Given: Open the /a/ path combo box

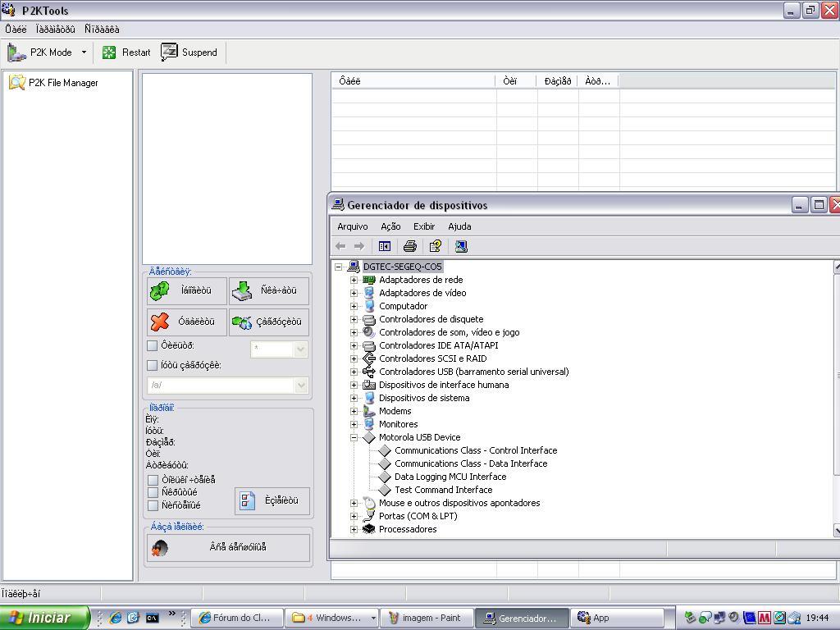Looking at the screenshot, I should (x=228, y=386).
